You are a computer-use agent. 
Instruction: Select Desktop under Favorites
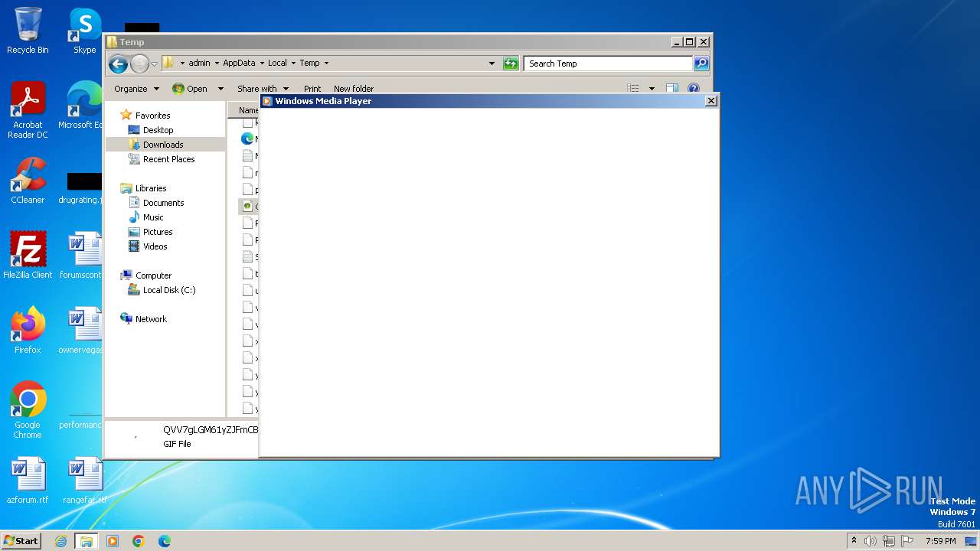click(x=158, y=130)
